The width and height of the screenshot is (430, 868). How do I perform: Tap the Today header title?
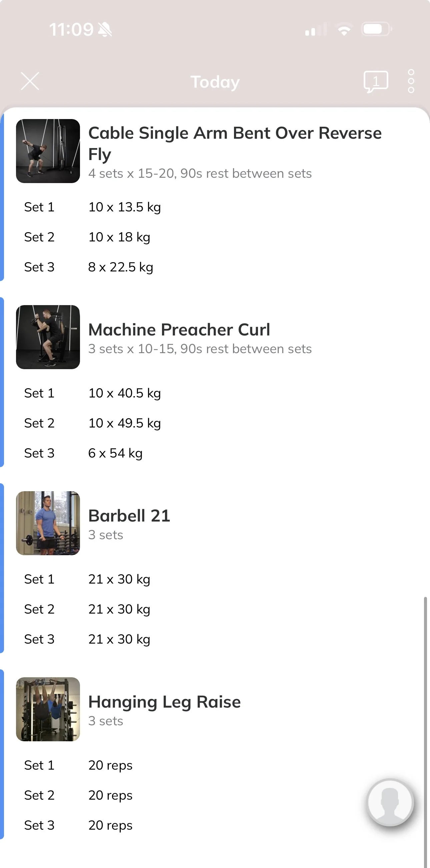click(x=215, y=82)
